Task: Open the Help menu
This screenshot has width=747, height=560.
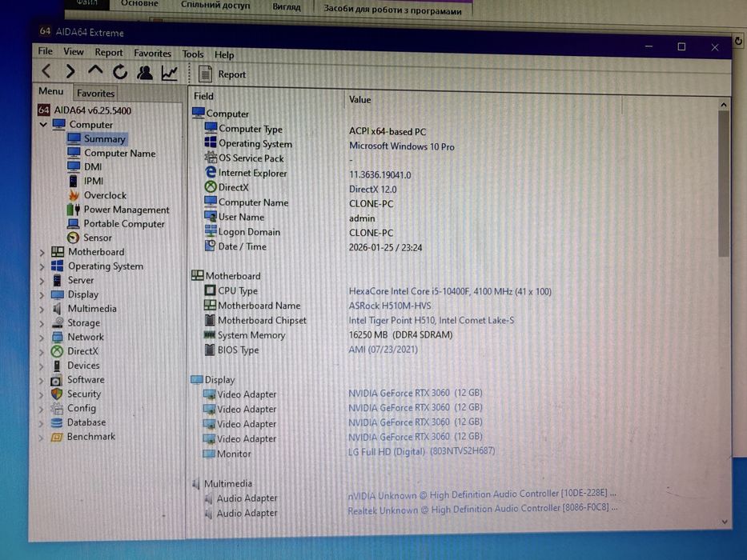Action: 224,54
